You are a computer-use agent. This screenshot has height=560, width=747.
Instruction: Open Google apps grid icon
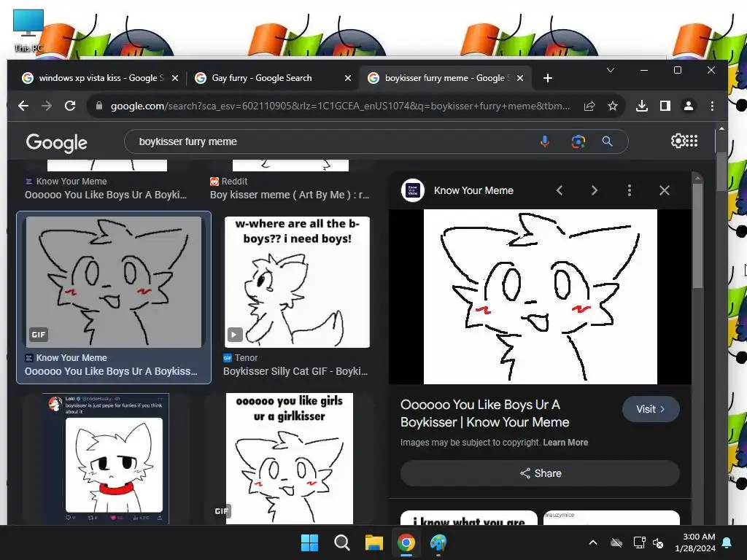(x=692, y=141)
